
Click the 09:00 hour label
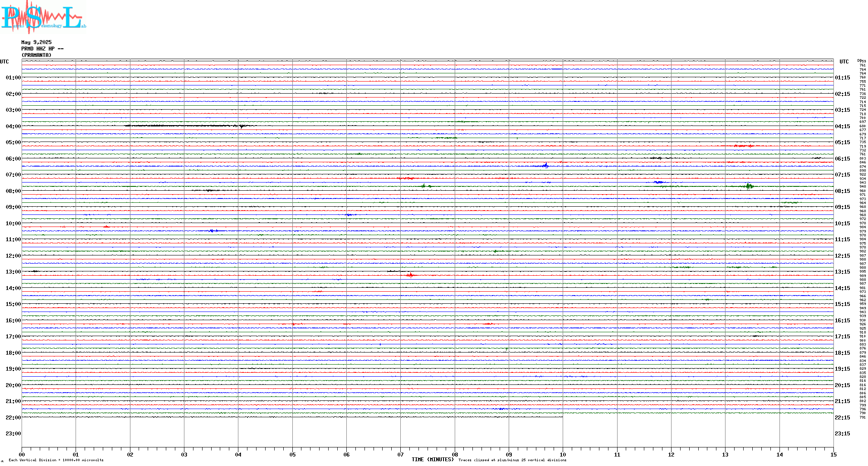tap(13, 207)
